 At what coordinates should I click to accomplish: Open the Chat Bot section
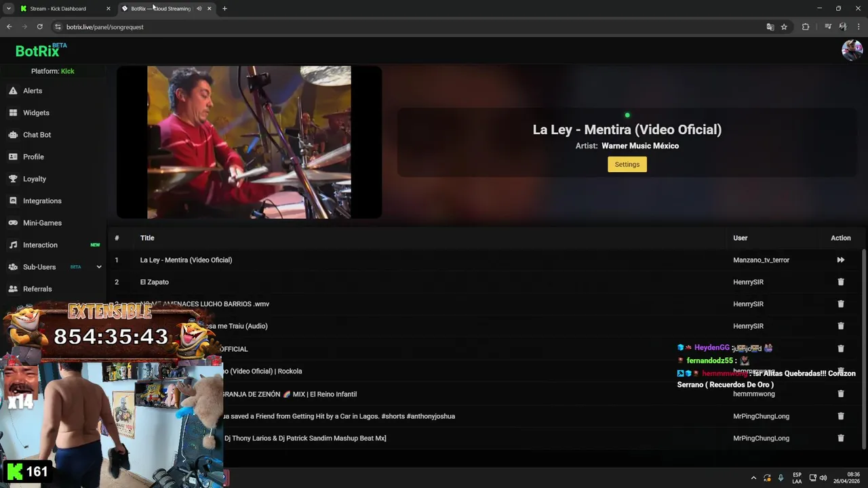click(x=37, y=135)
